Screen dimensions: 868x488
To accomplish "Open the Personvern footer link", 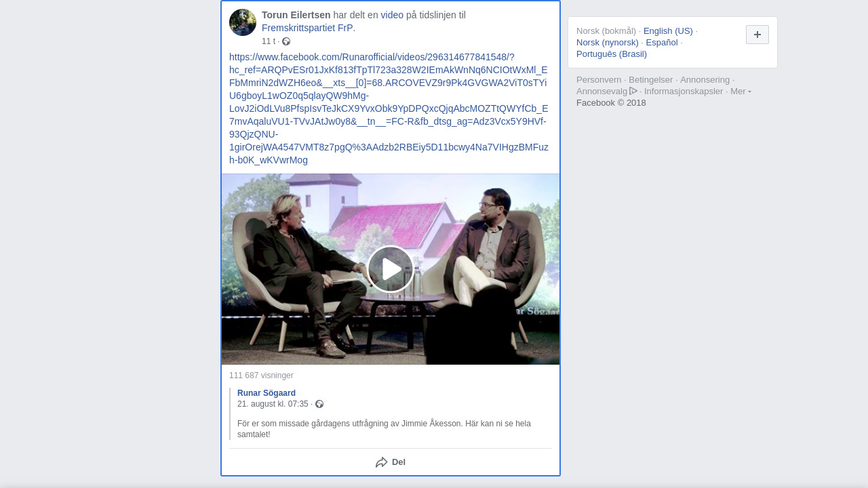I will coord(599,79).
